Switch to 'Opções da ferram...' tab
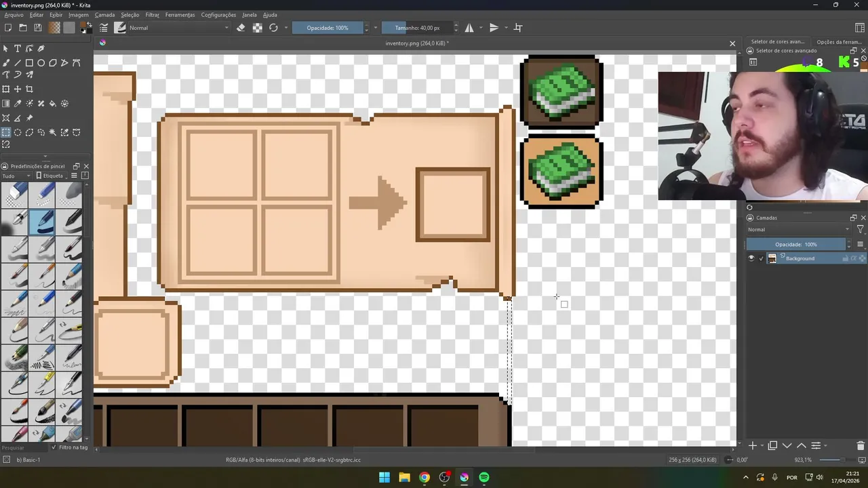 click(x=839, y=42)
